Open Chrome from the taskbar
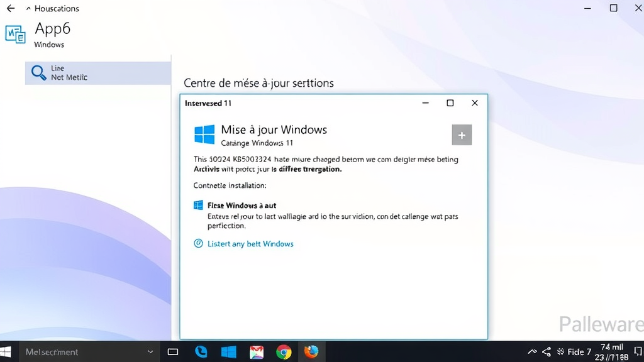The height and width of the screenshot is (362, 644). pos(283,352)
